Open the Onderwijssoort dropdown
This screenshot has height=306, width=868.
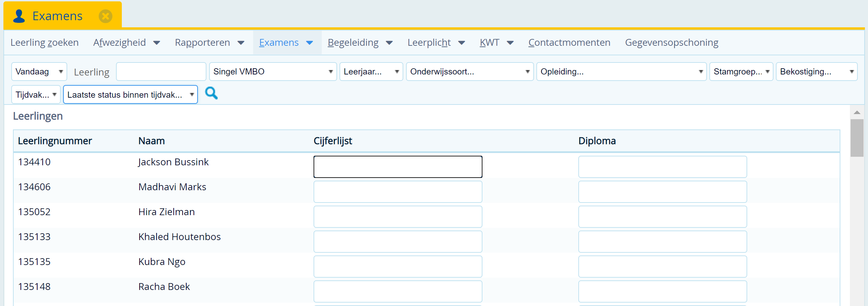coord(470,71)
